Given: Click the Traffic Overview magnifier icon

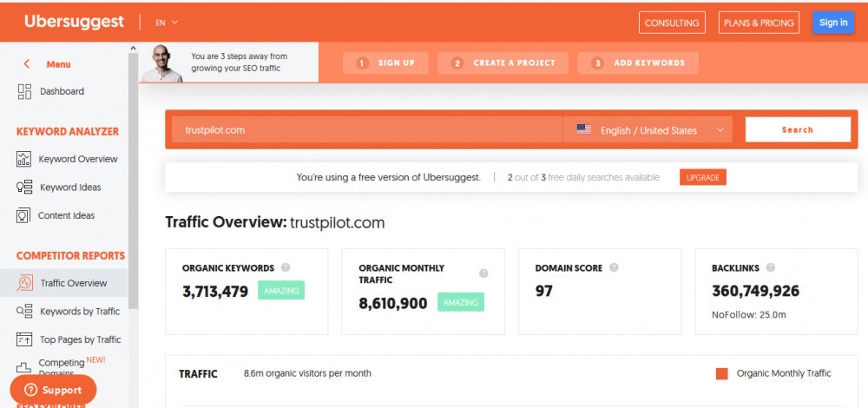Looking at the screenshot, I should [25, 283].
